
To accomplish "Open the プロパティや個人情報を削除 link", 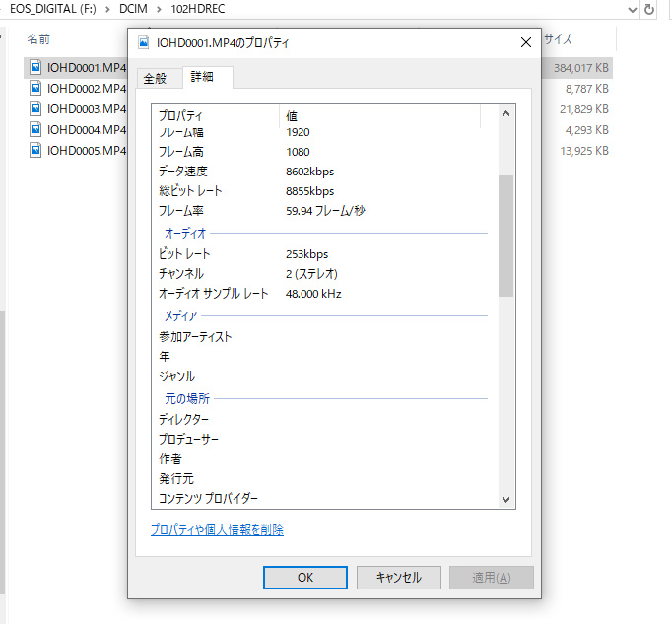I will click(217, 530).
